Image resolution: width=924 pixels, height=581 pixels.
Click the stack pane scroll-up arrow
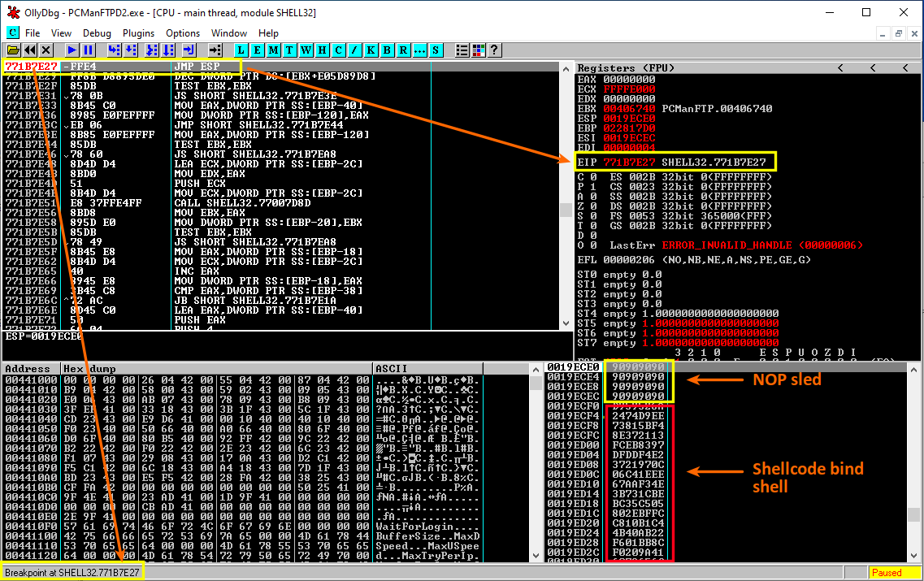point(913,370)
